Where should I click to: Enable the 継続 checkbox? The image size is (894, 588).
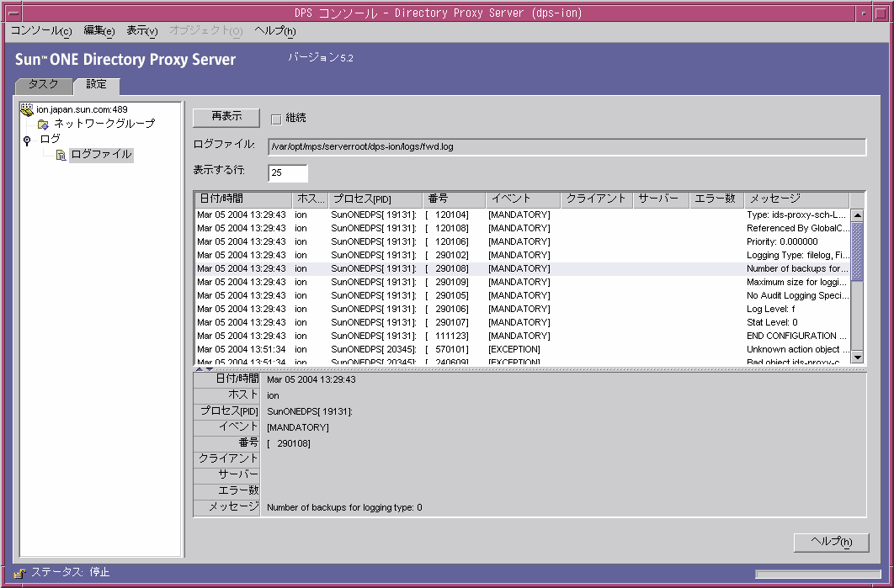(x=276, y=119)
